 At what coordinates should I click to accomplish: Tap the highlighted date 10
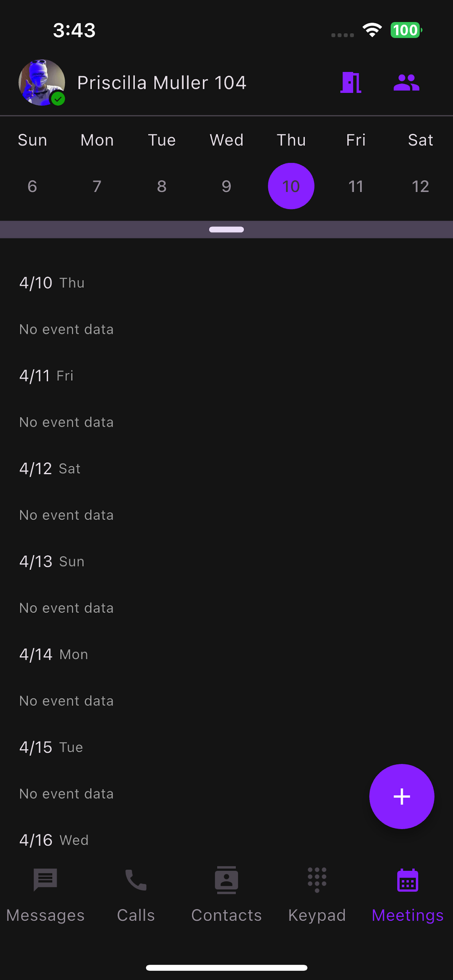(x=291, y=186)
